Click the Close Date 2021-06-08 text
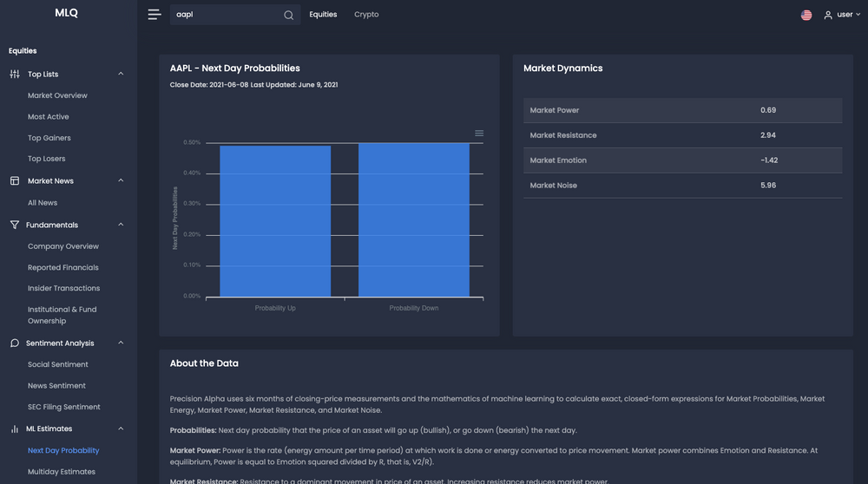 point(208,85)
